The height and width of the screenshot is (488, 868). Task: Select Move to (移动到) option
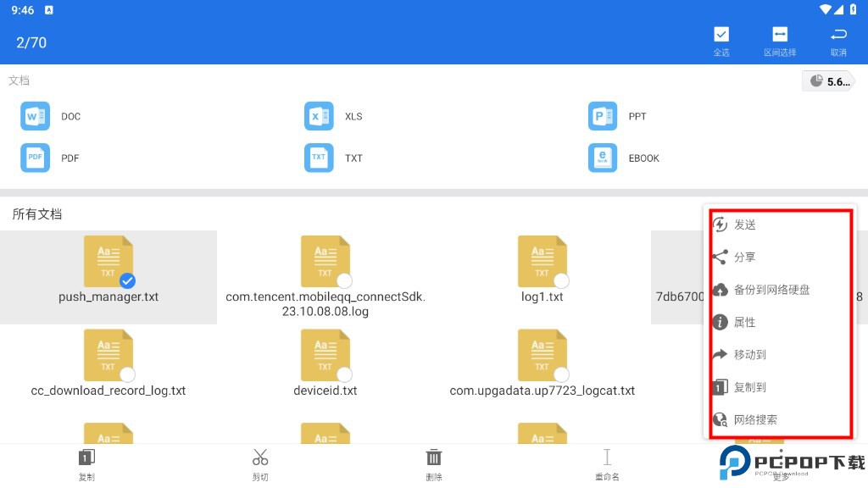pyautogui.click(x=749, y=354)
